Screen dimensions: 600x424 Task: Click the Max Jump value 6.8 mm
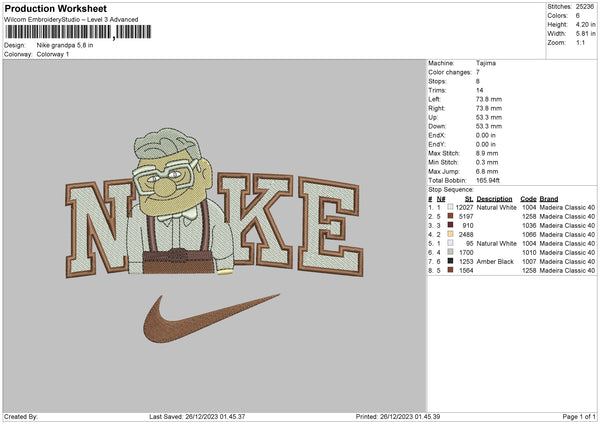click(487, 171)
